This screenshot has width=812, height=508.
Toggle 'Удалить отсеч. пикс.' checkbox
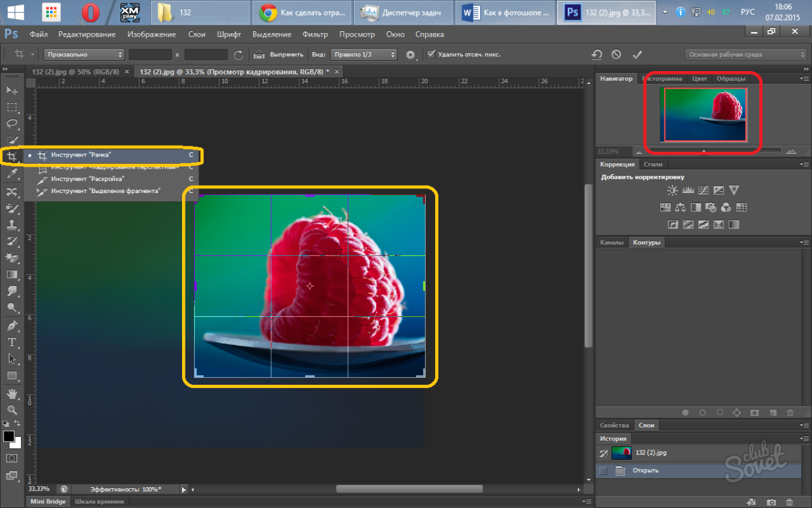point(430,54)
